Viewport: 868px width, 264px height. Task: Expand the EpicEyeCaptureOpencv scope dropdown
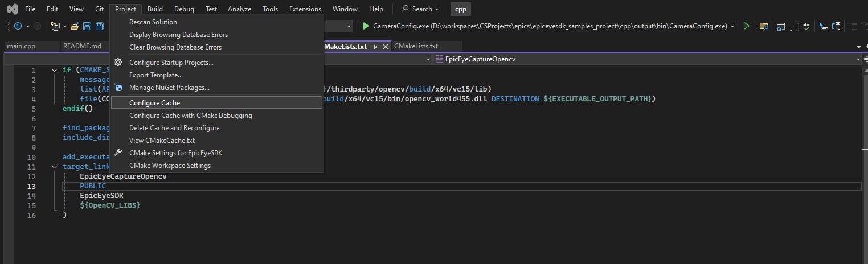[x=858, y=59]
